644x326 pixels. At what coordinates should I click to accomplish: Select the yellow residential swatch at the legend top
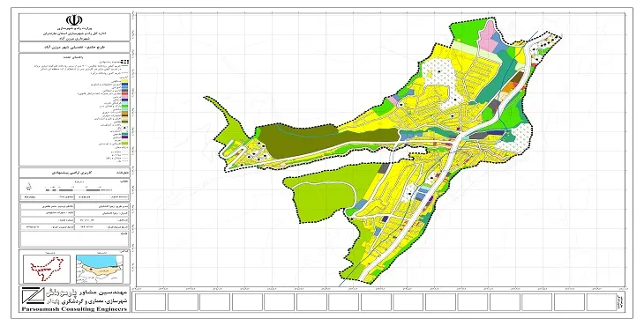(x=124, y=81)
